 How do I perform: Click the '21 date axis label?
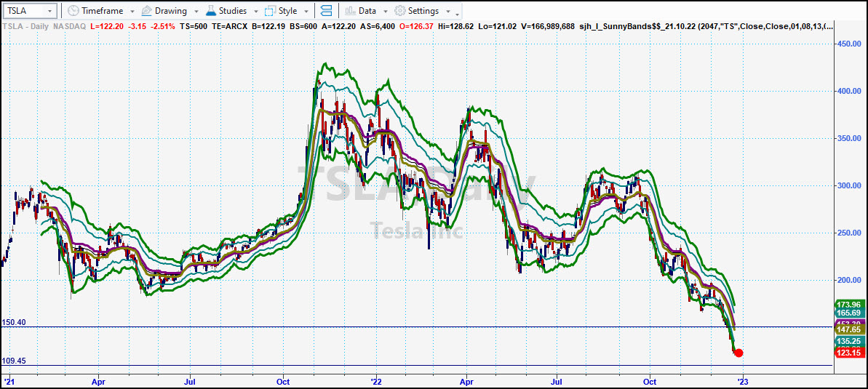tap(8, 381)
